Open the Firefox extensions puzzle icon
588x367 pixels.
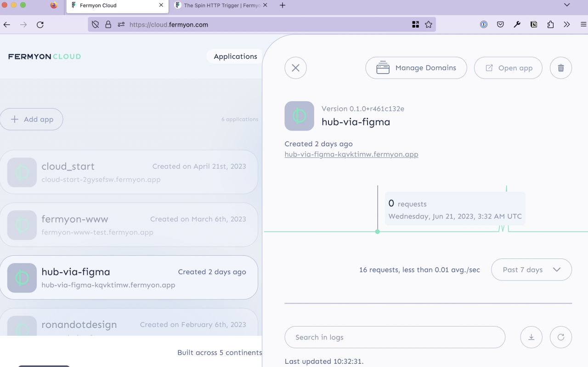(550, 24)
